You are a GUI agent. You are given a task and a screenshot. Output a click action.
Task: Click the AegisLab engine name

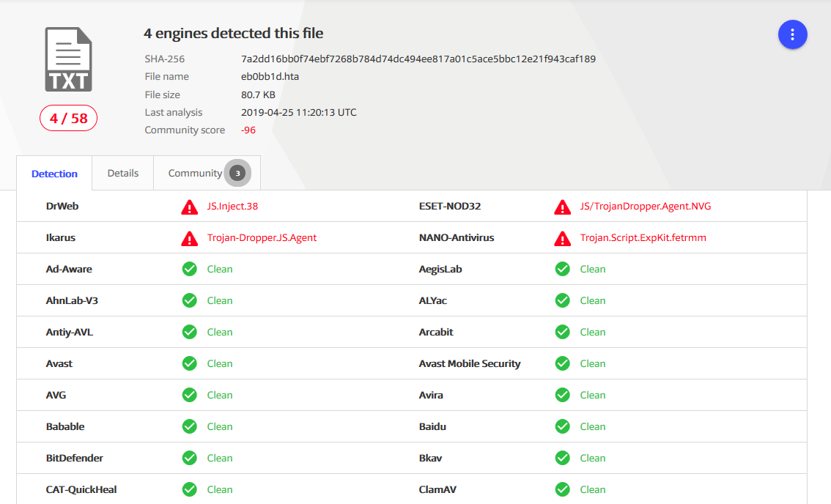(x=440, y=270)
